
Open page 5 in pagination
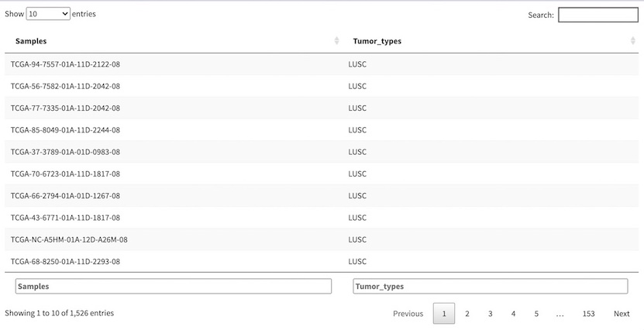(536, 314)
